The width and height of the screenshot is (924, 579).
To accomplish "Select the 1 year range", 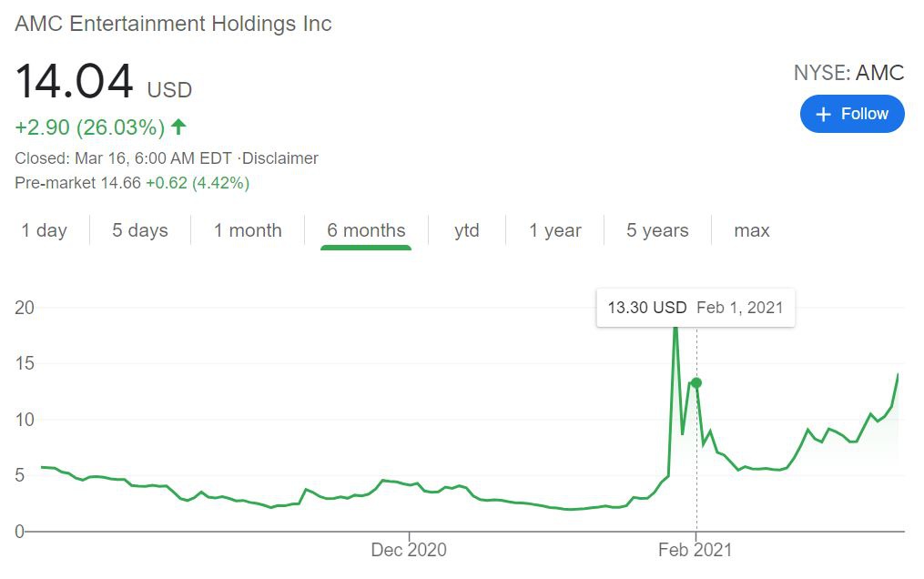I will click(554, 230).
